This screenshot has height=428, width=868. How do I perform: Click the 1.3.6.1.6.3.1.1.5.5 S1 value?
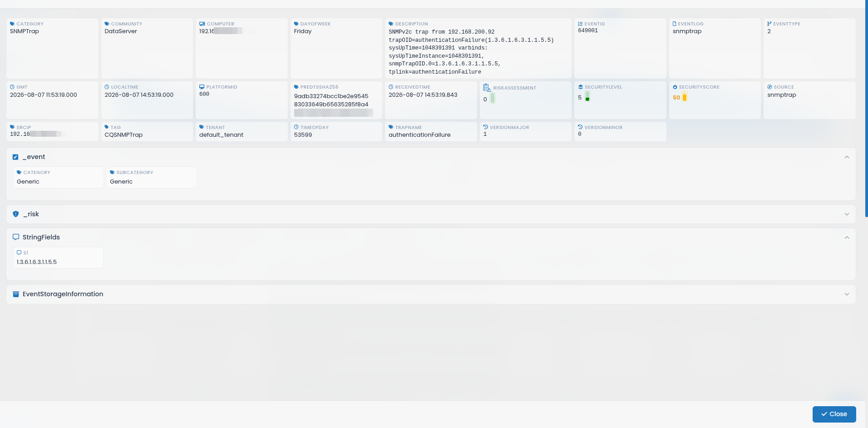[x=37, y=262]
